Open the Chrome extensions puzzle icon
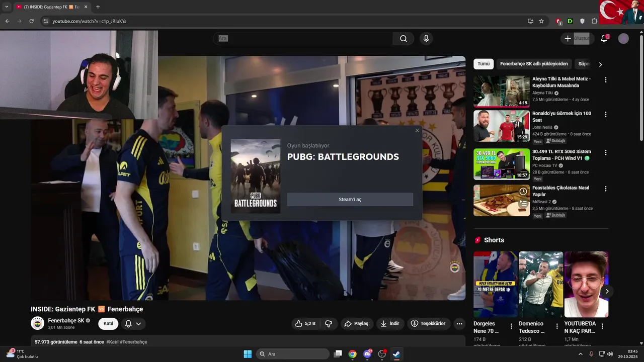The image size is (644, 362). [595, 21]
